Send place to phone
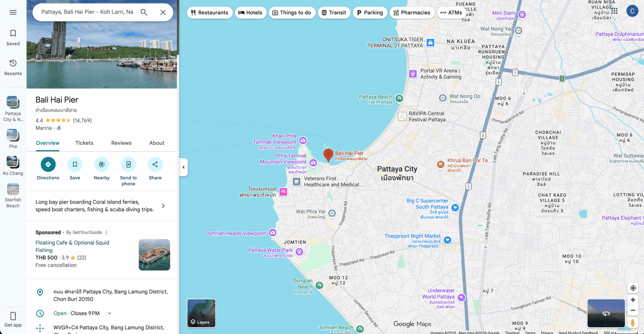The image size is (644, 334). tap(128, 172)
